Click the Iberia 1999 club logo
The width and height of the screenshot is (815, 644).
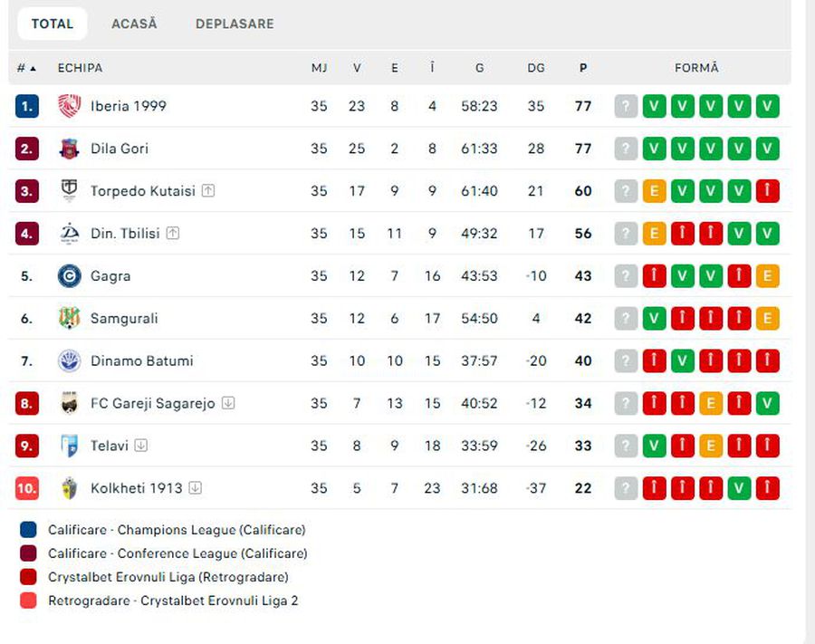(70, 106)
